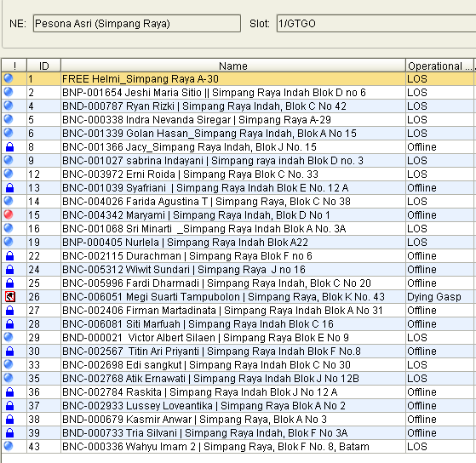Click the Offline status of ID 30

point(422,351)
